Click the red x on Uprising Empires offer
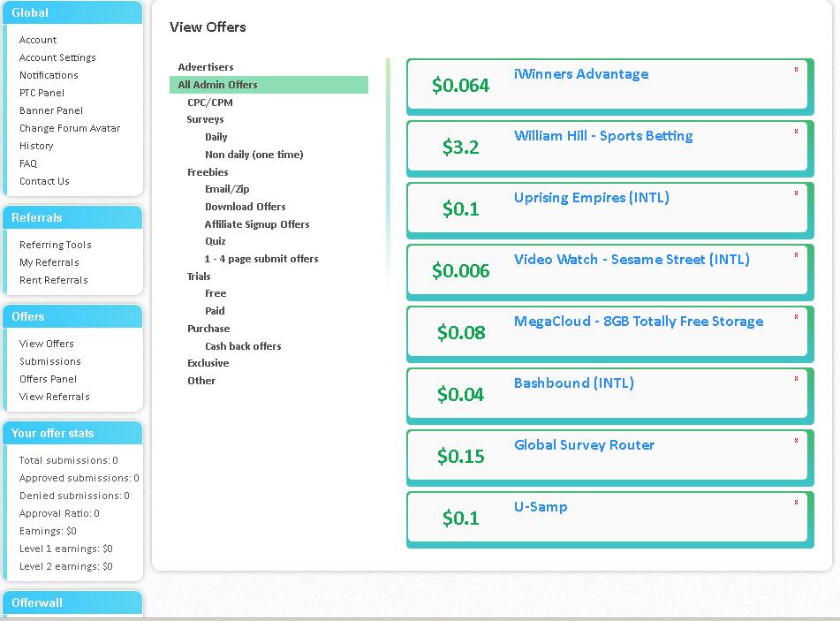 click(x=796, y=193)
